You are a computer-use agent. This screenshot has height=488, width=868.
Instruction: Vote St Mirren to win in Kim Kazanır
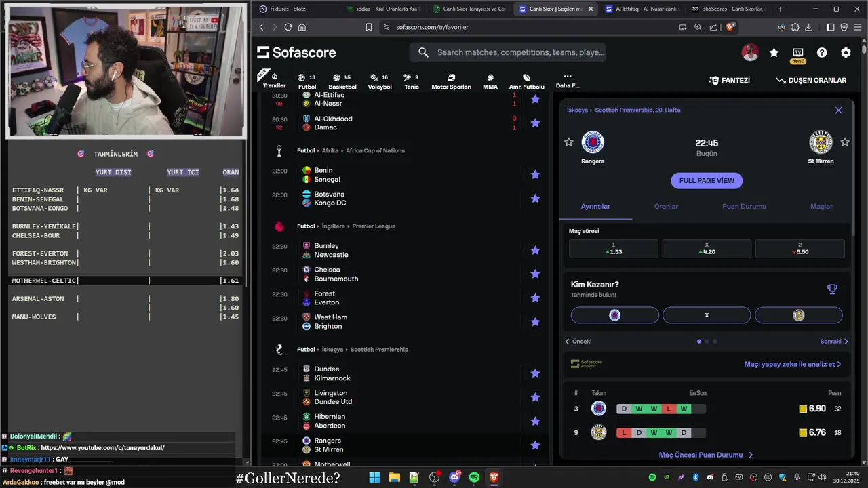pyautogui.click(x=799, y=315)
